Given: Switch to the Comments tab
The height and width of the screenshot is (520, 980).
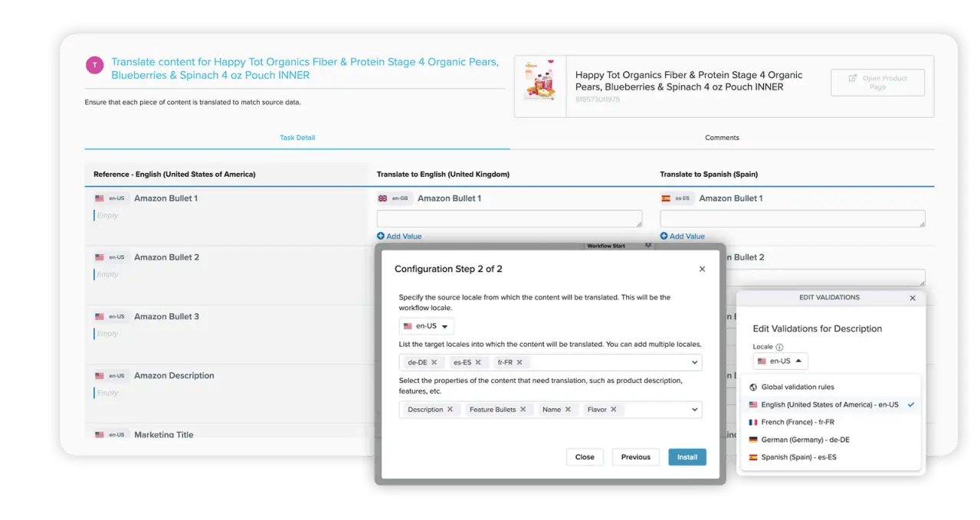Looking at the screenshot, I should pyautogui.click(x=722, y=138).
